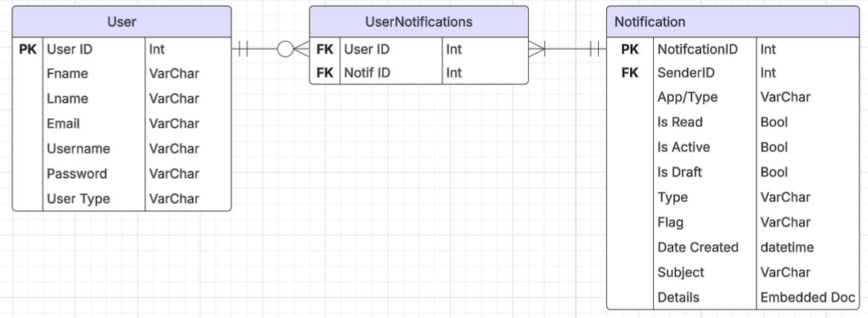The width and height of the screenshot is (868, 318).
Task: Select the FK label next to Notif ID
Action: 325,73
